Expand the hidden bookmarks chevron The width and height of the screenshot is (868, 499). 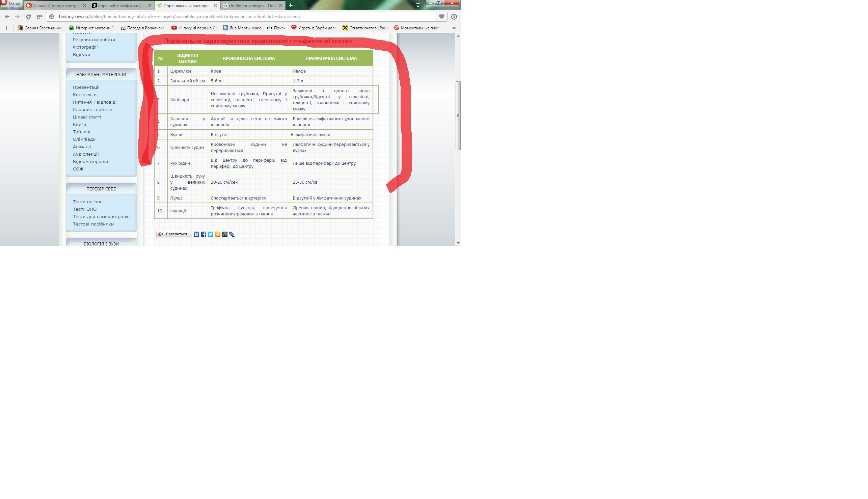454,28
